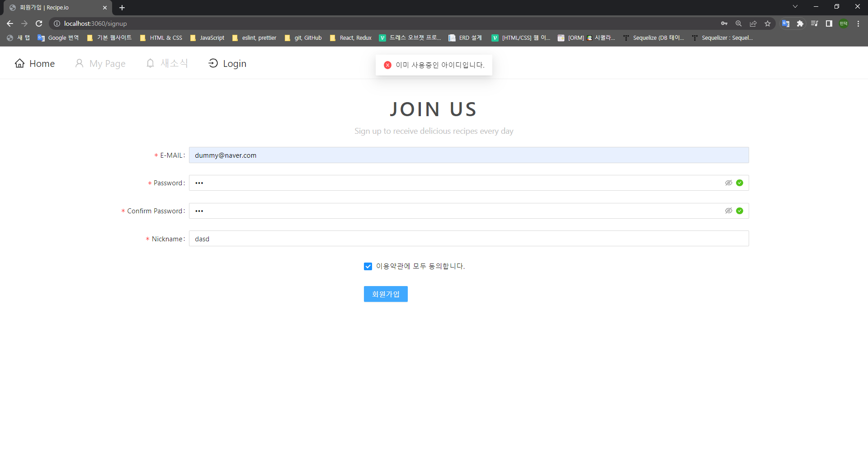868x470 pixels.
Task: Open the tab search dropdown chevron
Action: pyautogui.click(x=795, y=6)
